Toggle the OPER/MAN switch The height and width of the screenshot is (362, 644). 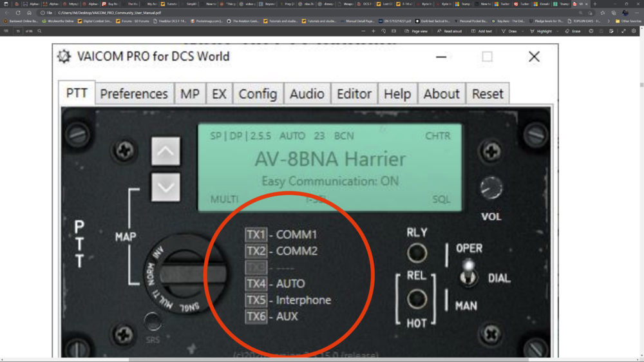468,273
